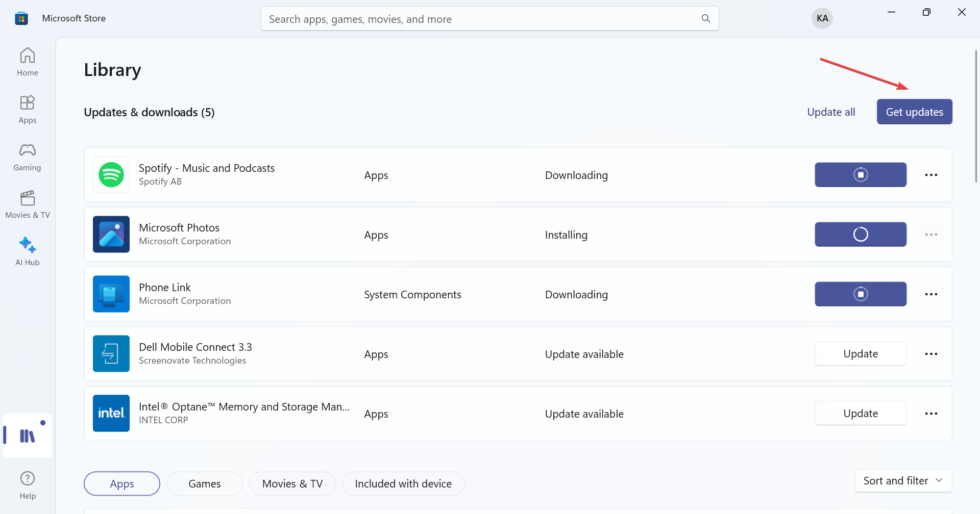Viewport: 980px width, 514px height.
Task: Stop the Phone Link download
Action: pos(861,294)
